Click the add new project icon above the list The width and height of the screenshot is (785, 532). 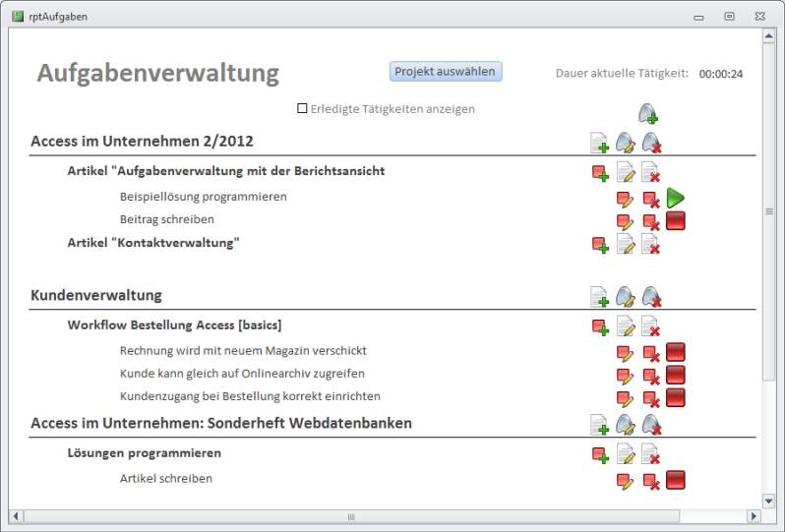(x=647, y=114)
